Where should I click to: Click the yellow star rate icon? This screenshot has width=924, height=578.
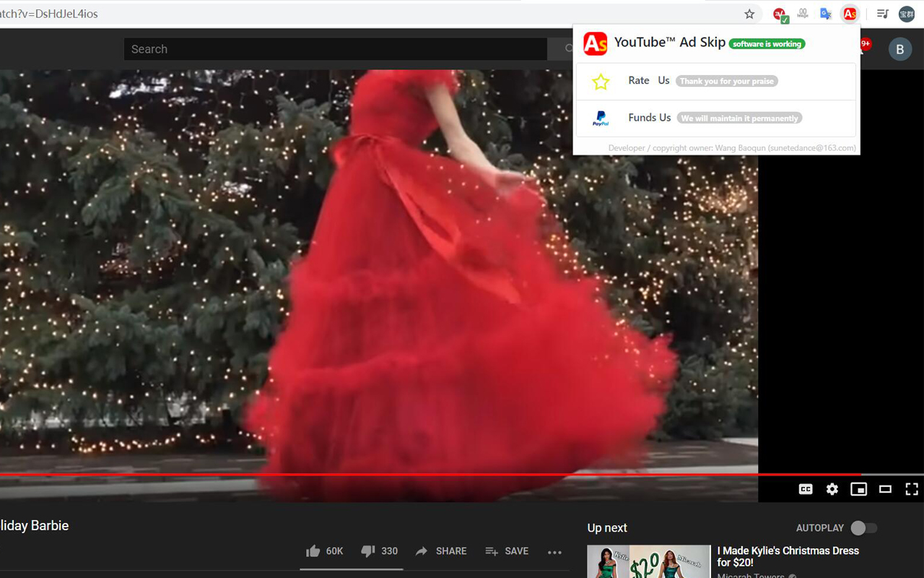pos(601,82)
